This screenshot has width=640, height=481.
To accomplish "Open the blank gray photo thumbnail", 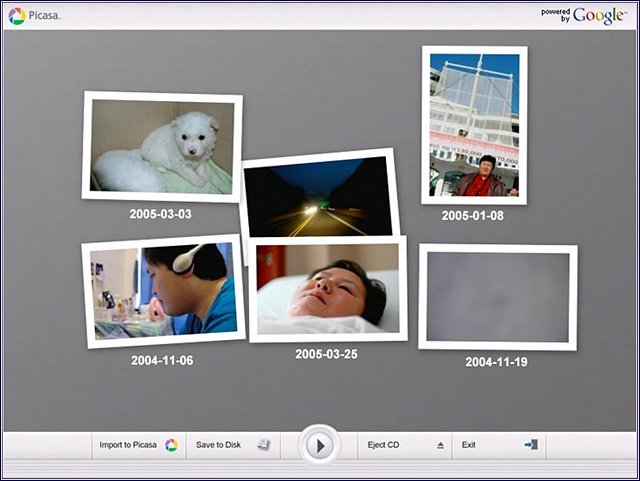I will click(x=497, y=297).
